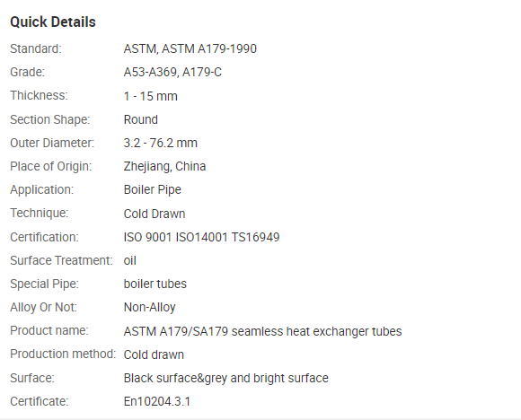Click Production method value Cold drawn
This screenshot has width=521, height=420.
(x=154, y=354)
